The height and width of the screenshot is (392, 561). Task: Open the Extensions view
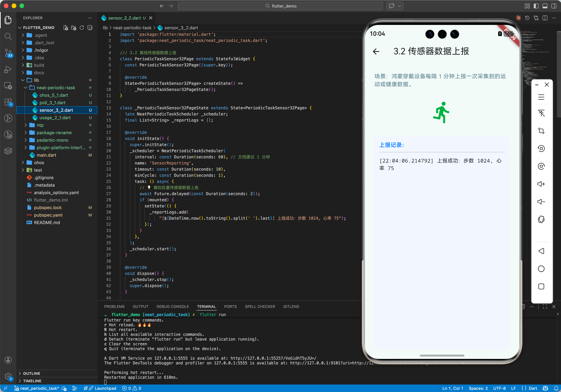click(8, 102)
